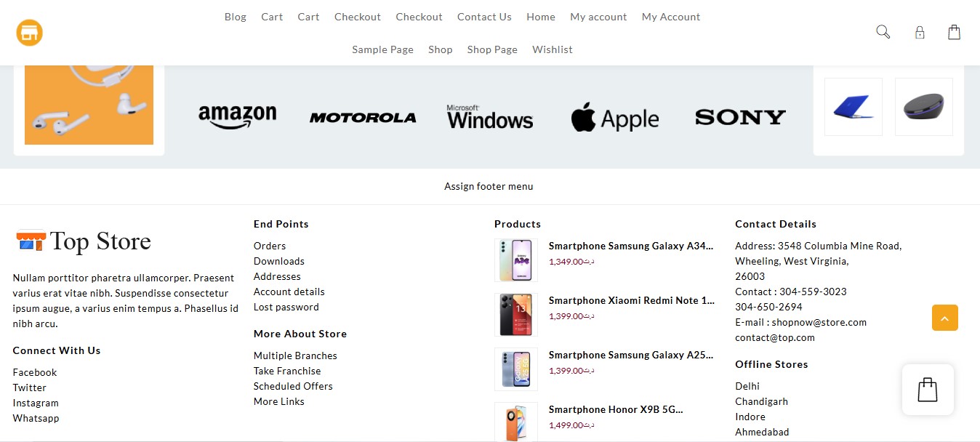Click the Motorola brand logo
The width and height of the screenshot is (980, 442).
tap(363, 117)
